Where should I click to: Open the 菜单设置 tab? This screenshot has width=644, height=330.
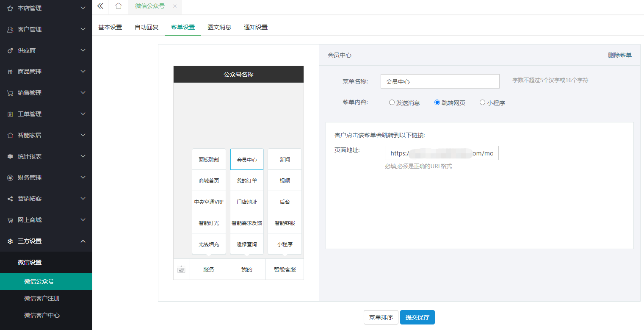click(x=183, y=27)
